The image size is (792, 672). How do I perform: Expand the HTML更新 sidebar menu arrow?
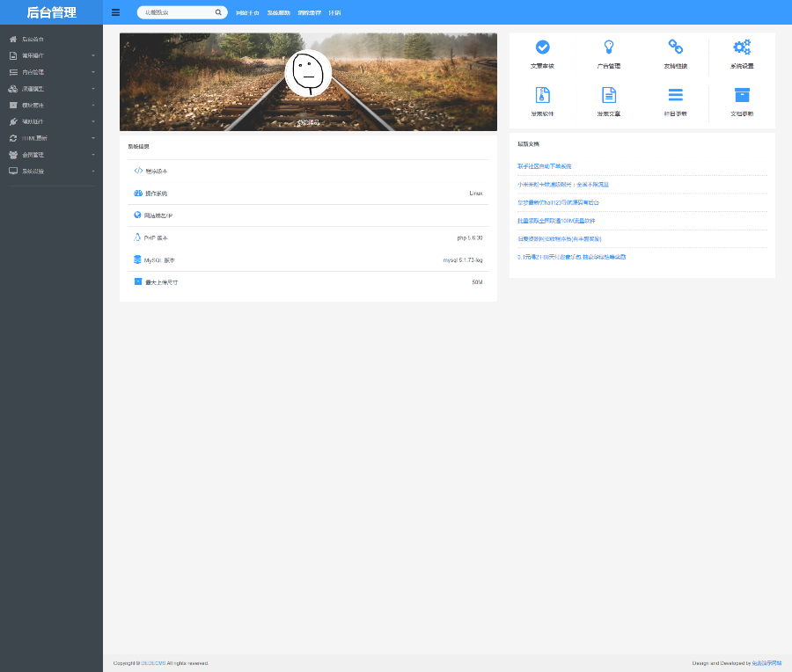[93, 138]
